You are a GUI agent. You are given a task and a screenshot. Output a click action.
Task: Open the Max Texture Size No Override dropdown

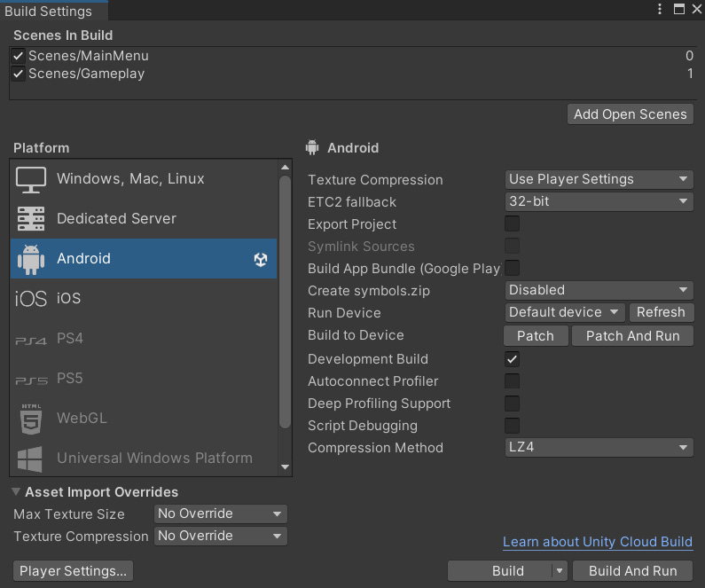pyautogui.click(x=220, y=514)
